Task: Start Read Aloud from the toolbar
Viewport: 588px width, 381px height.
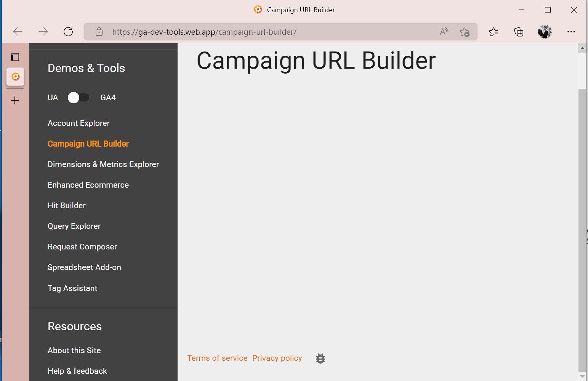Action: point(443,32)
